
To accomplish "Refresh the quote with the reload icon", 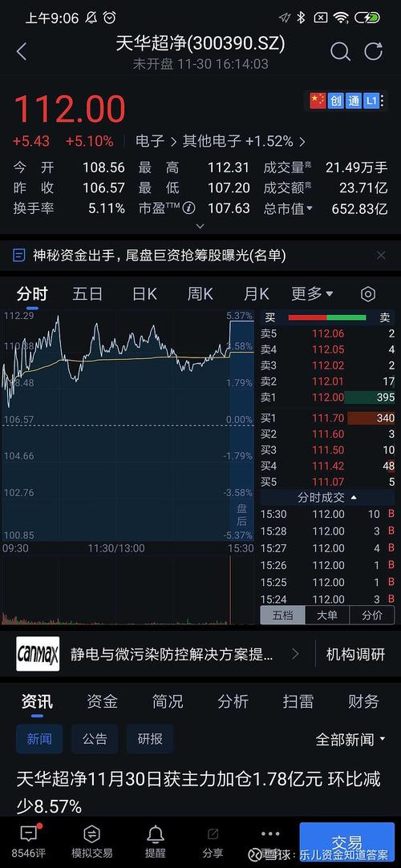I will pos(374,51).
